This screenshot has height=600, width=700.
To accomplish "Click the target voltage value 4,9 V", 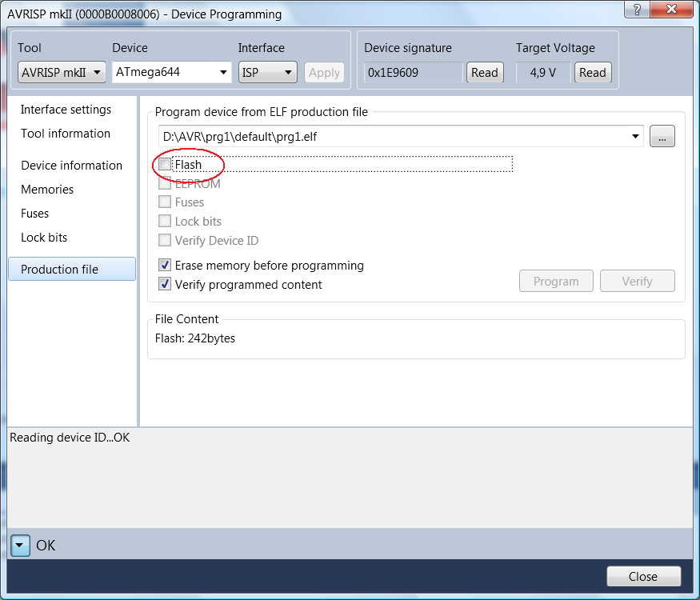I will pos(543,72).
